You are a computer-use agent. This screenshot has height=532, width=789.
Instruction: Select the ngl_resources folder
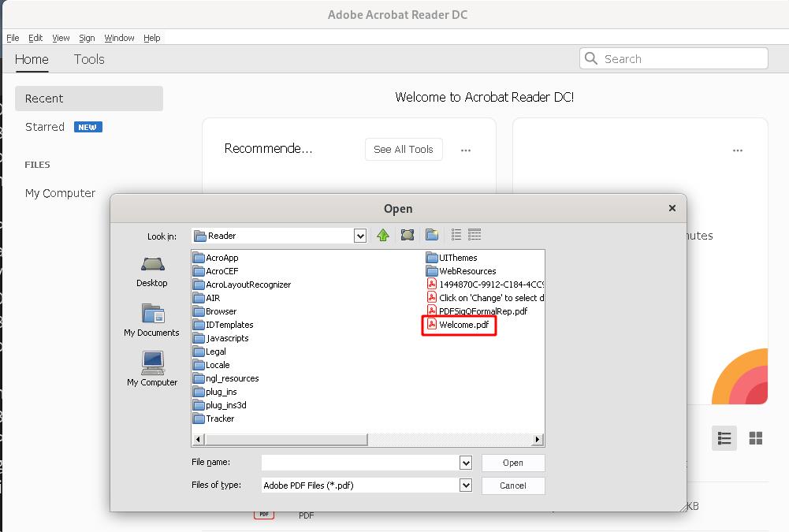coord(226,378)
